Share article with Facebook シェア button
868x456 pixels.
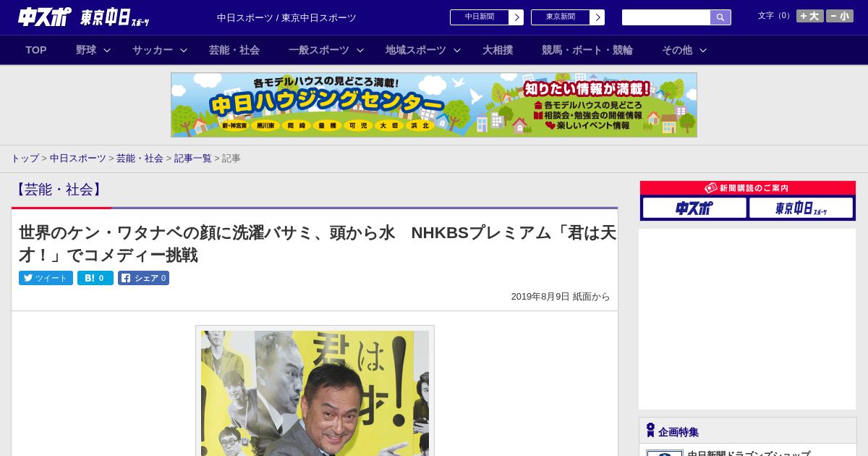(143, 278)
